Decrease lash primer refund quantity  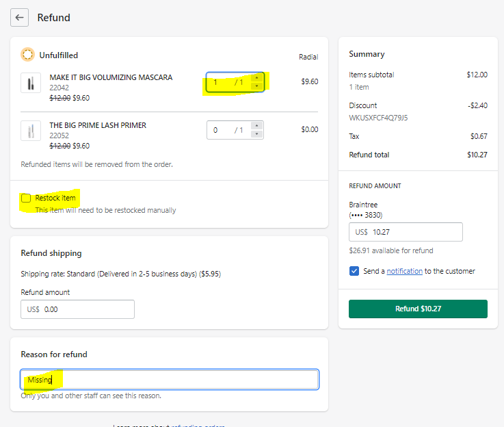tap(256, 133)
